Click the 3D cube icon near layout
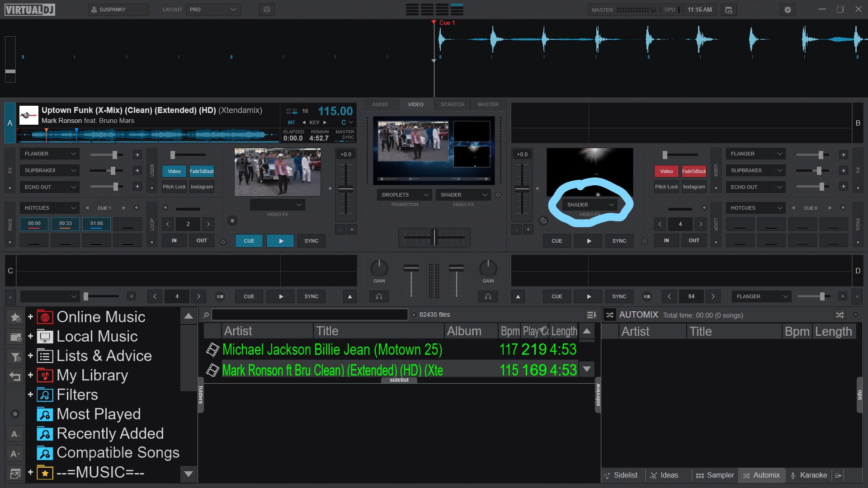 point(267,9)
